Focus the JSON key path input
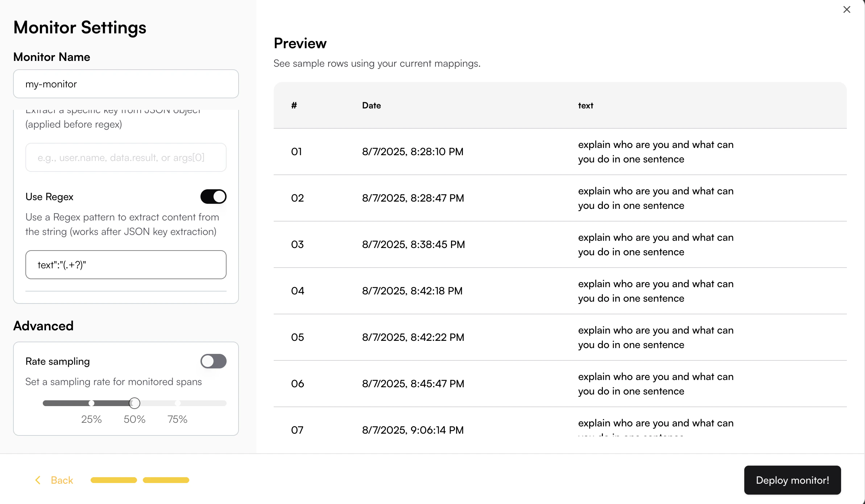 coord(126,157)
